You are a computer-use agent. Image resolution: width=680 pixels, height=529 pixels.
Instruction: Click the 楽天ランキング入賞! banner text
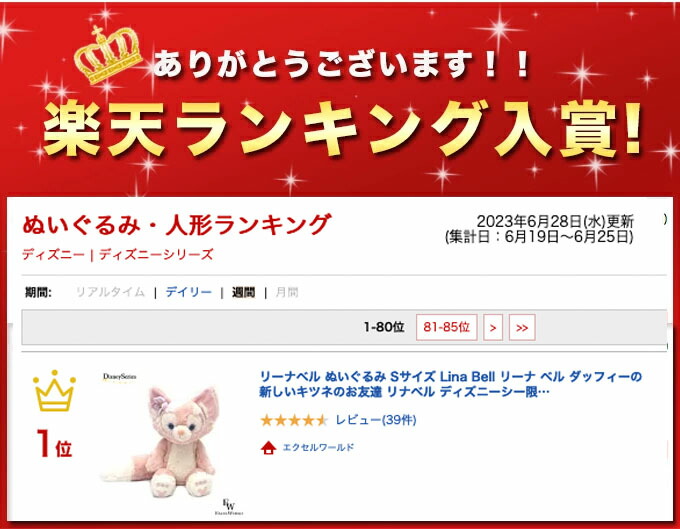[x=342, y=129]
